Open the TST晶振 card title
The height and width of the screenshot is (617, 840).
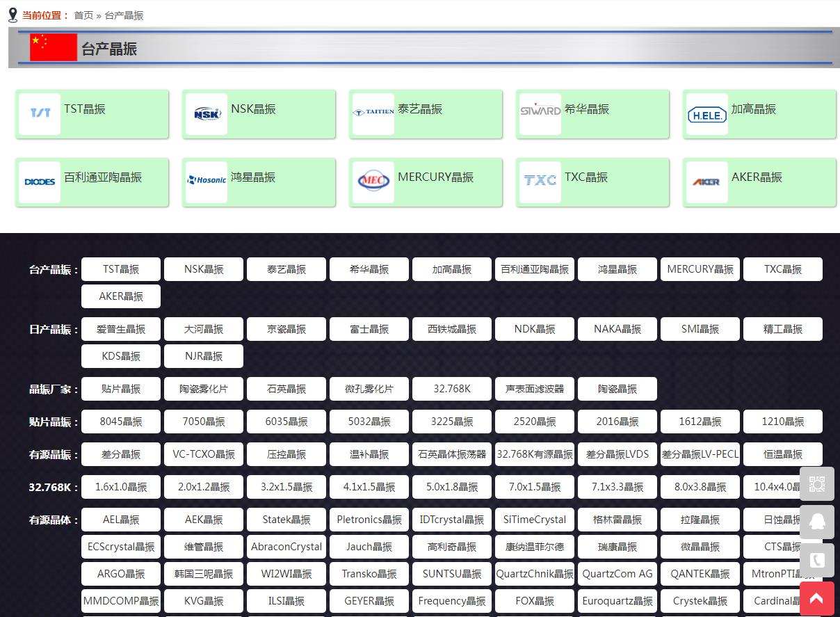(x=85, y=109)
